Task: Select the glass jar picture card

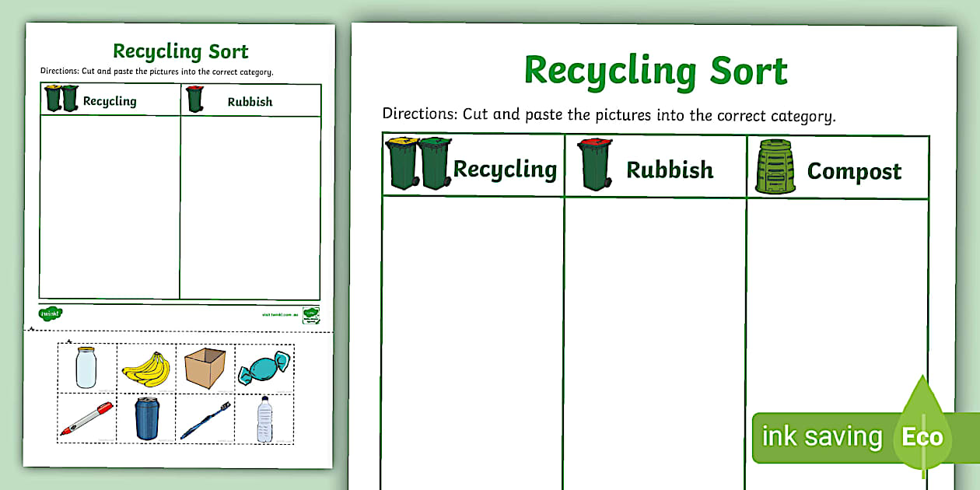Action: point(86,366)
